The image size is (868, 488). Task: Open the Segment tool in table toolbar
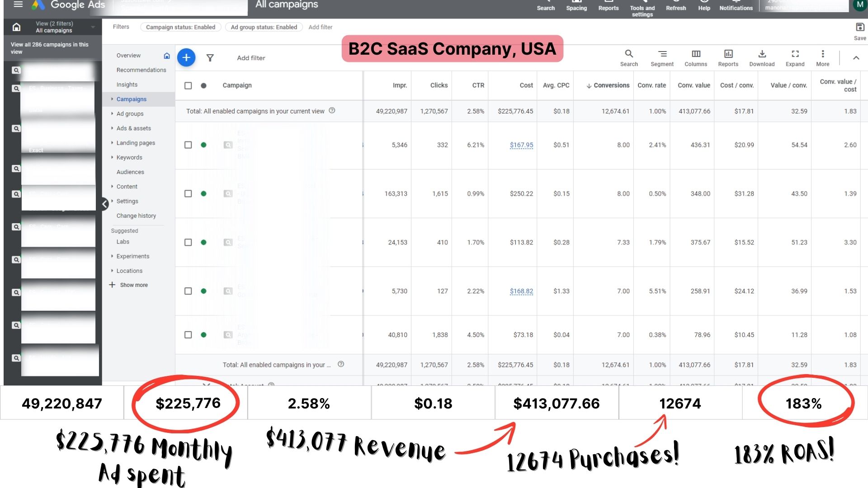pyautogui.click(x=662, y=58)
